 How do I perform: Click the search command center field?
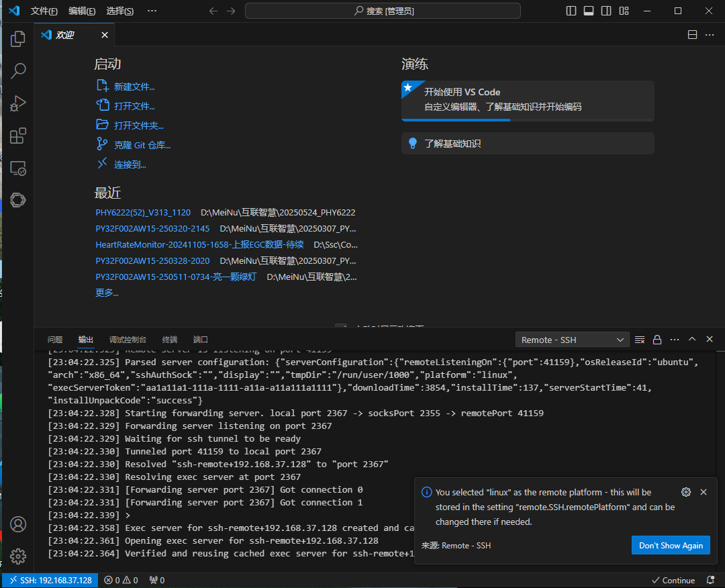(x=383, y=11)
